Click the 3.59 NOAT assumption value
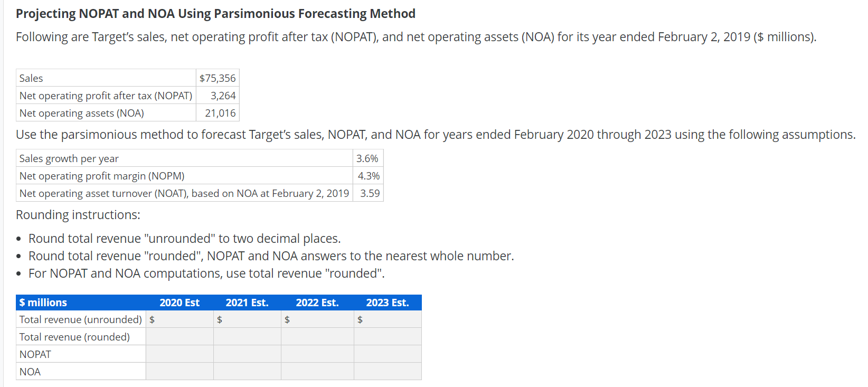Viewport: 868px width, 387px height. pos(370,193)
